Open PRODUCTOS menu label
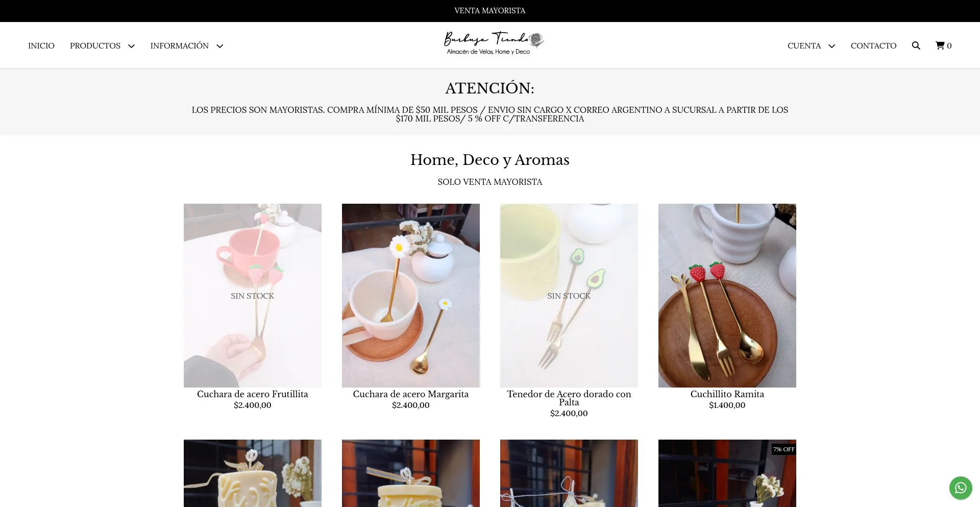Viewport: 980px width, 507px height. coord(95,45)
